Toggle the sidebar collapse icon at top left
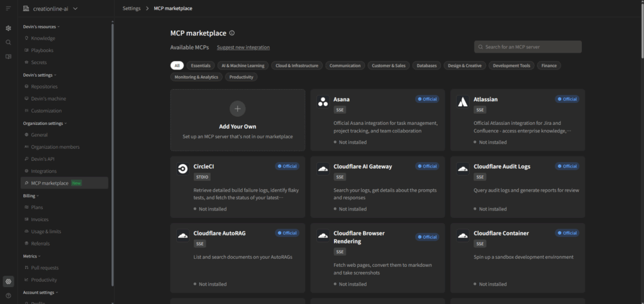Screen dimensions: 644x304 [8, 8]
